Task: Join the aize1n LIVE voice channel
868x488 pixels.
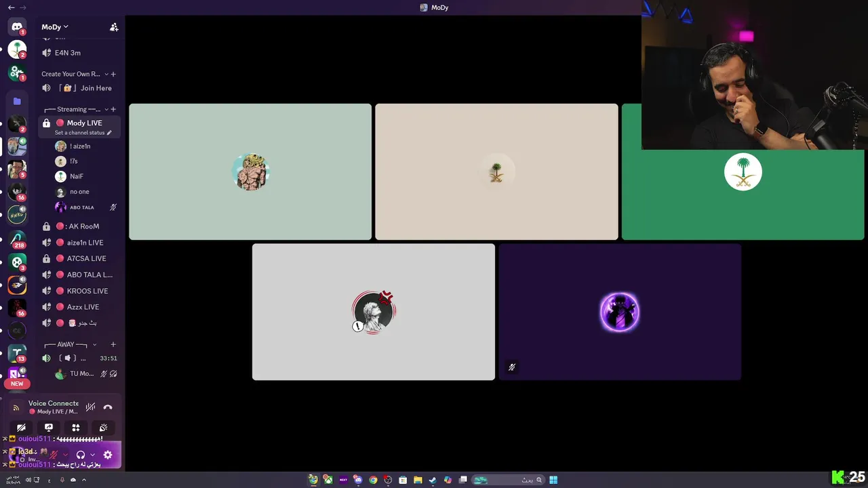Action: 79,243
